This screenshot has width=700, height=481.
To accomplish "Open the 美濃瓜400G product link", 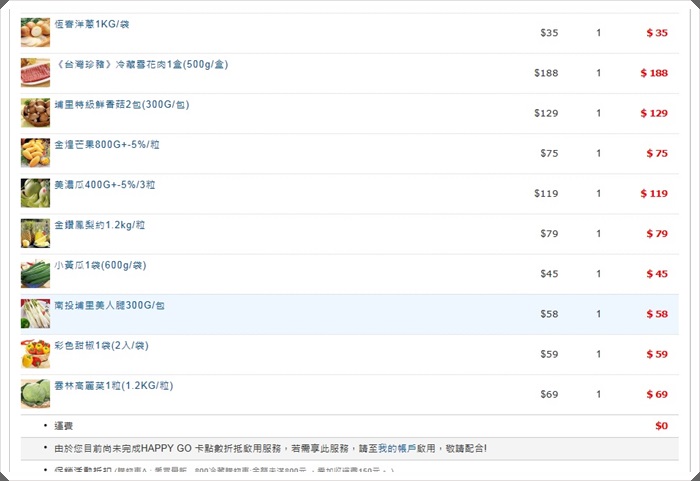I will click(x=104, y=185).
